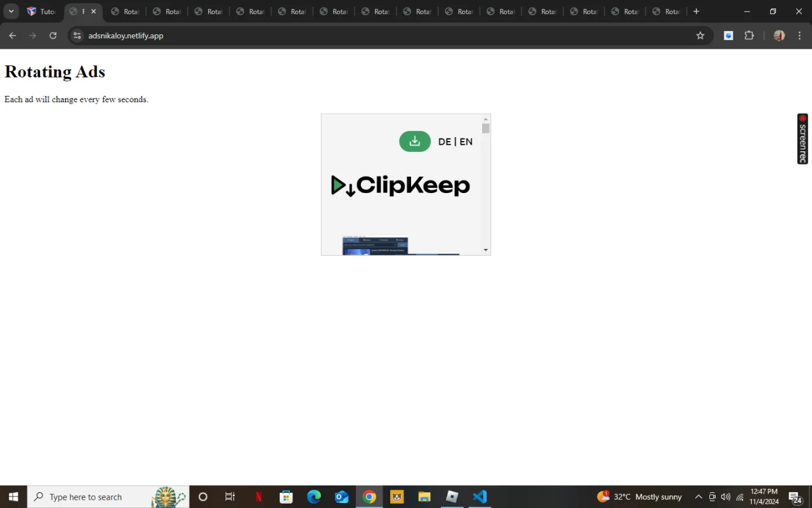Image resolution: width=812 pixels, height=508 pixels.
Task: Click the ad frame scrollbar thumb
Action: 486,128
